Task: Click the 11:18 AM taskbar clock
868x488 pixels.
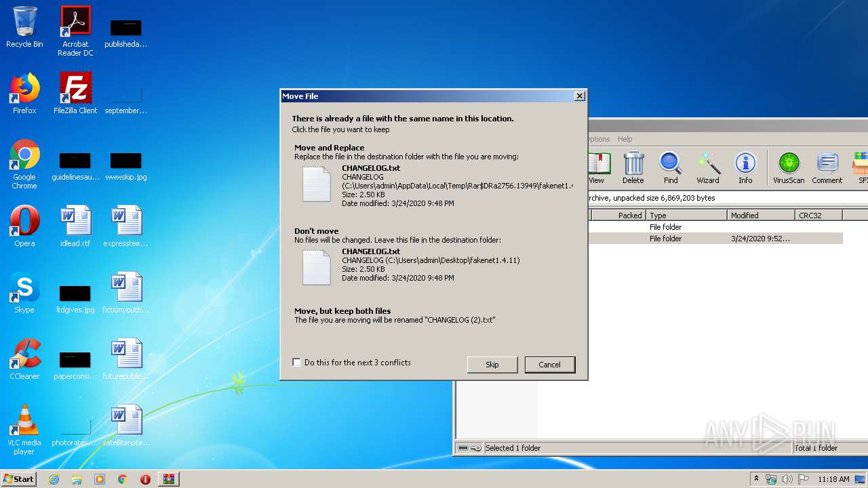Action: tap(833, 479)
